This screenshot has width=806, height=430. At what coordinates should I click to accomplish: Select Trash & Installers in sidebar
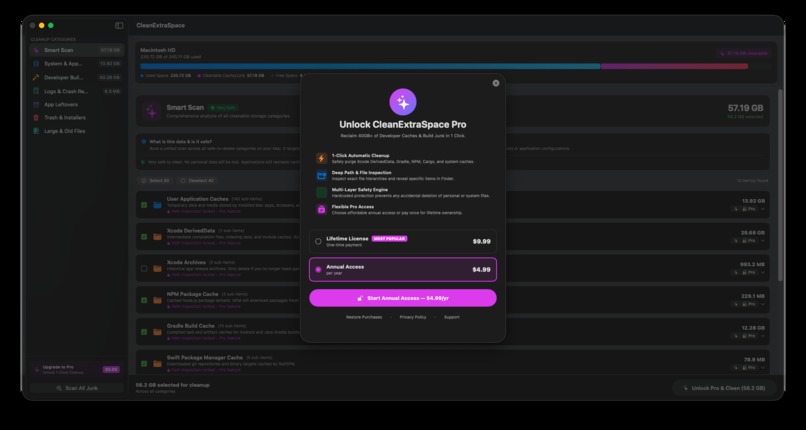click(x=77, y=118)
